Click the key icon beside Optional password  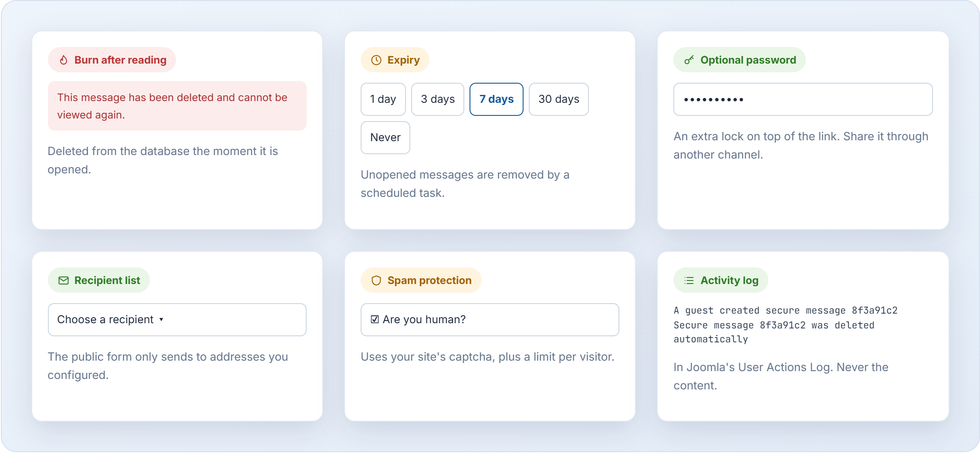click(x=689, y=60)
